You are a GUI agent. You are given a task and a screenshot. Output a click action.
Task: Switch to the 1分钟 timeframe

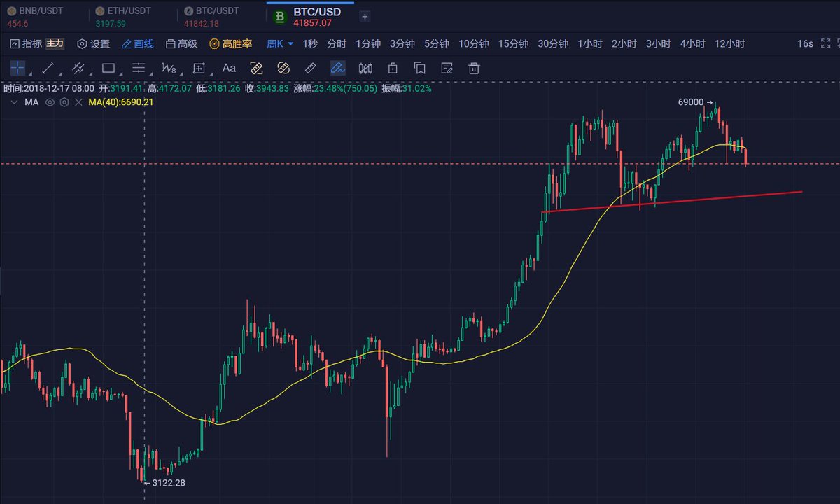pos(368,43)
